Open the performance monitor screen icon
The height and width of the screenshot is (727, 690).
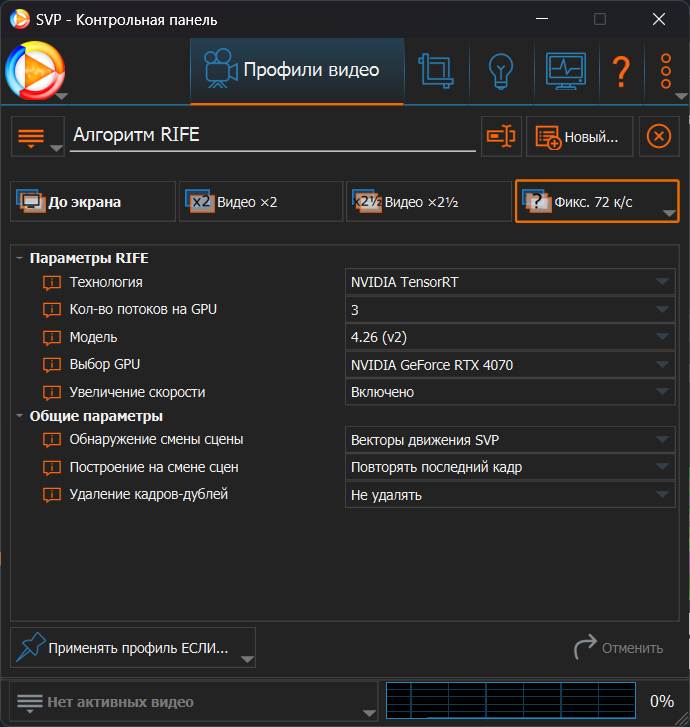point(565,71)
